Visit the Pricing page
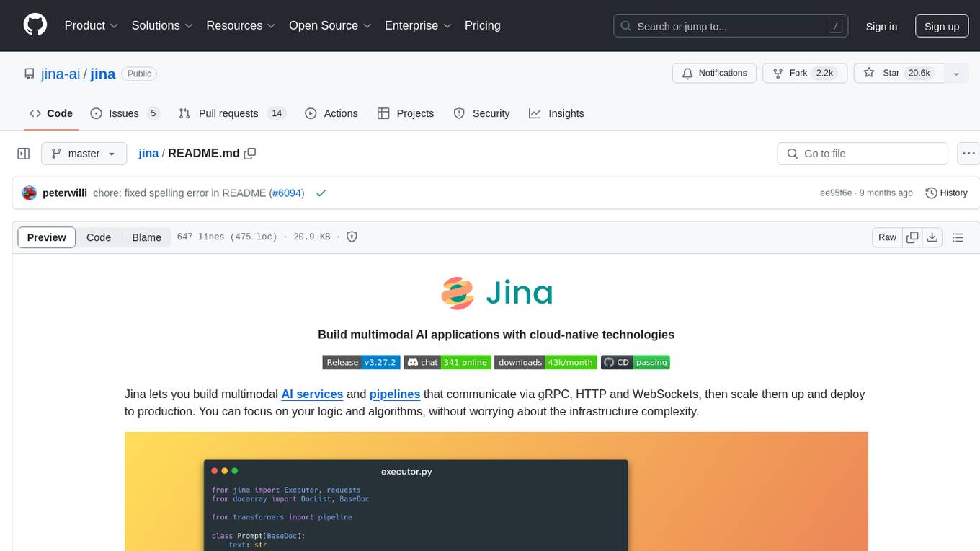Image resolution: width=980 pixels, height=551 pixels. coord(483,25)
